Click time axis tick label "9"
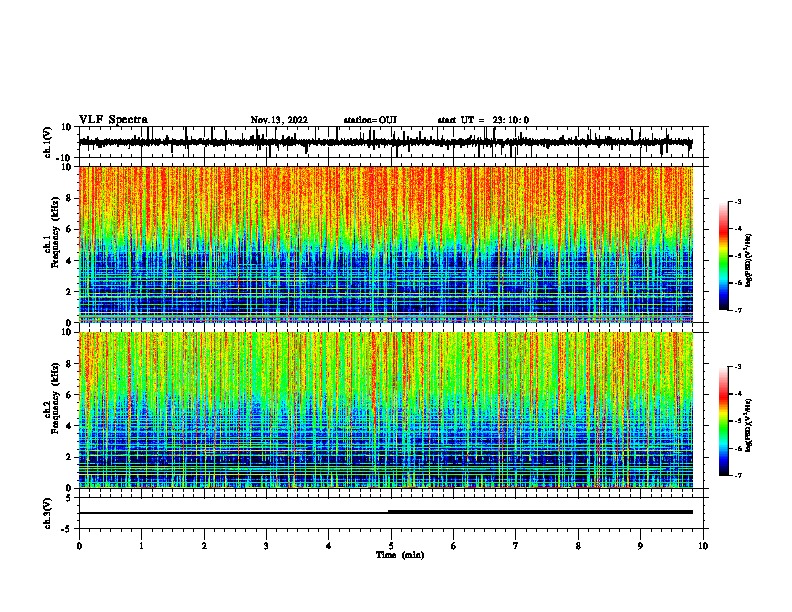792x612 pixels. pyautogui.click(x=640, y=546)
